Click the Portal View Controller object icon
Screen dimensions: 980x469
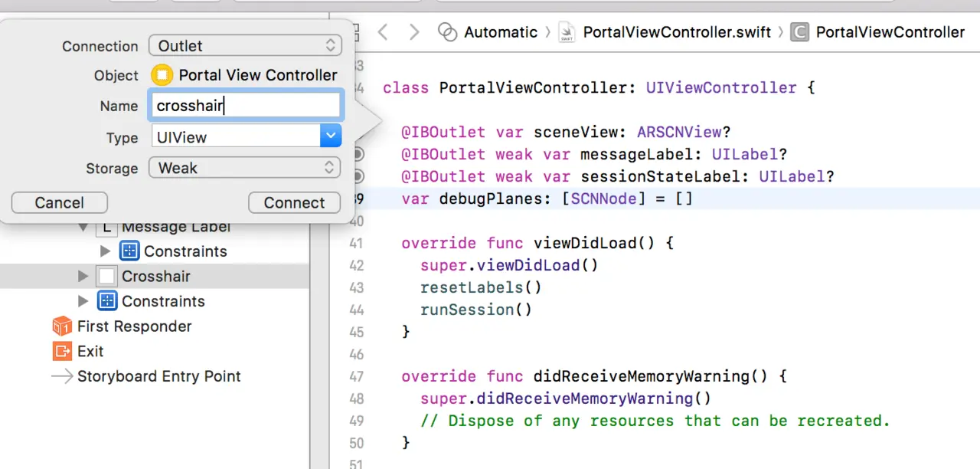click(x=162, y=75)
